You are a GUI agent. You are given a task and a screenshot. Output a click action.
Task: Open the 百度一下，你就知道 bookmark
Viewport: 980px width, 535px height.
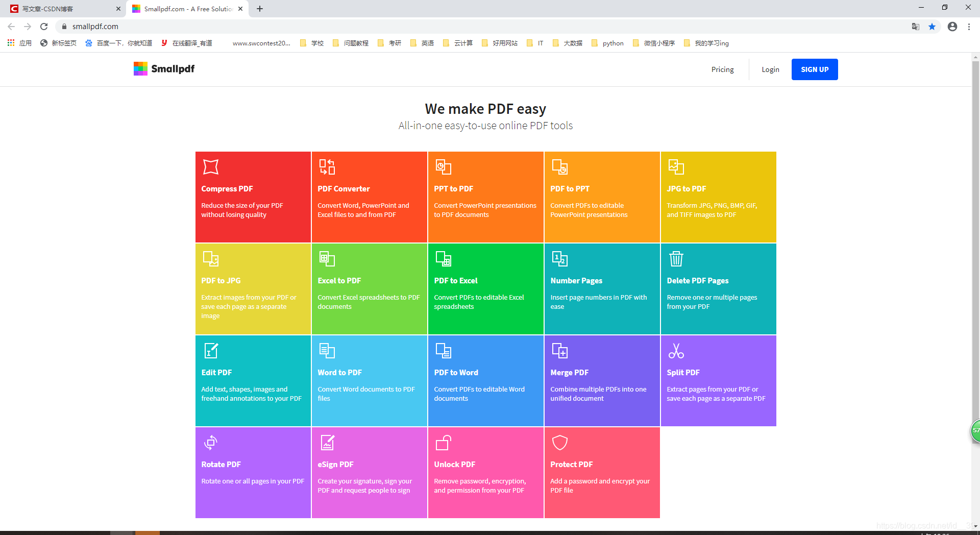[x=118, y=43]
